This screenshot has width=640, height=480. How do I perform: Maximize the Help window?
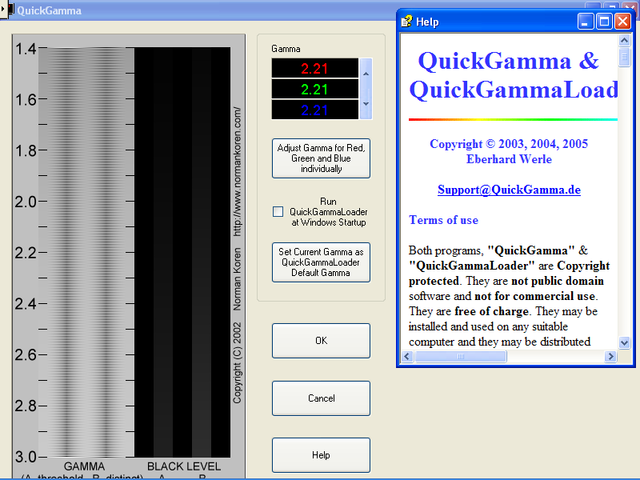pyautogui.click(x=604, y=21)
